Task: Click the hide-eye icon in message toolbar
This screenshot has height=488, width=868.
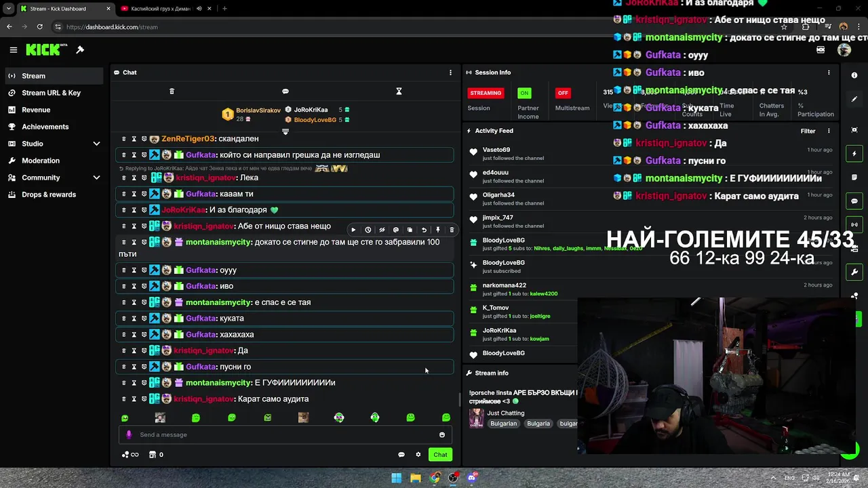Action: point(382,230)
